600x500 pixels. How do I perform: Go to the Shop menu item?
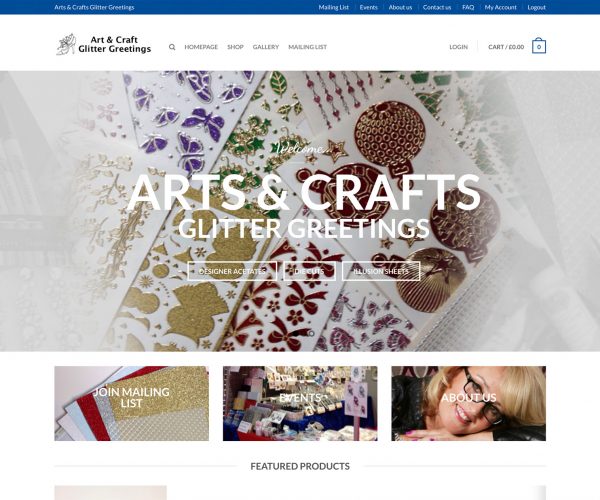pyautogui.click(x=235, y=47)
